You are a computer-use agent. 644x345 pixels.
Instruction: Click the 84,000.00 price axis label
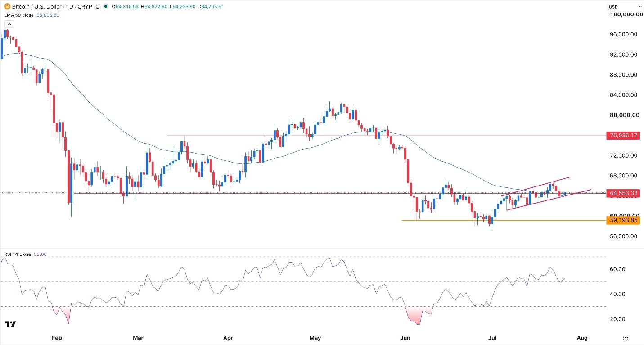(623, 95)
